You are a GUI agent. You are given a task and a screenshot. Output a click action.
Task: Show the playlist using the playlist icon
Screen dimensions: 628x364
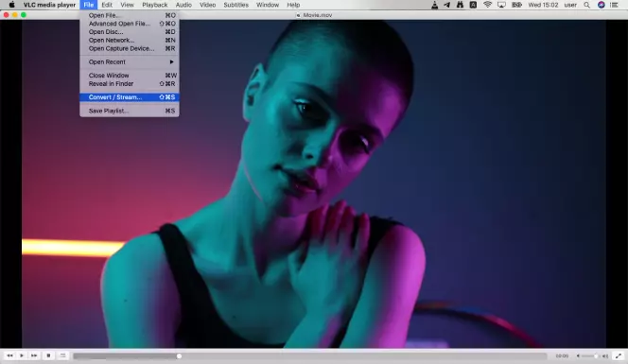pyautogui.click(x=62, y=355)
